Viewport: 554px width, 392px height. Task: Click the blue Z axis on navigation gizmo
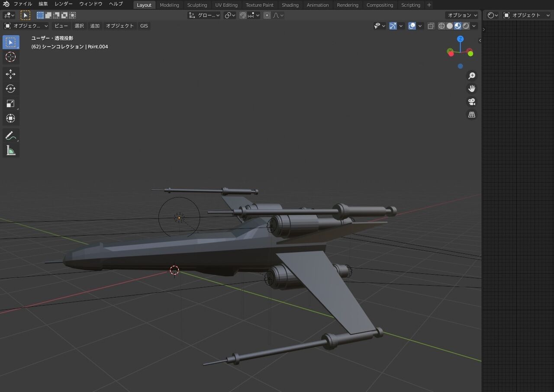pos(461,39)
